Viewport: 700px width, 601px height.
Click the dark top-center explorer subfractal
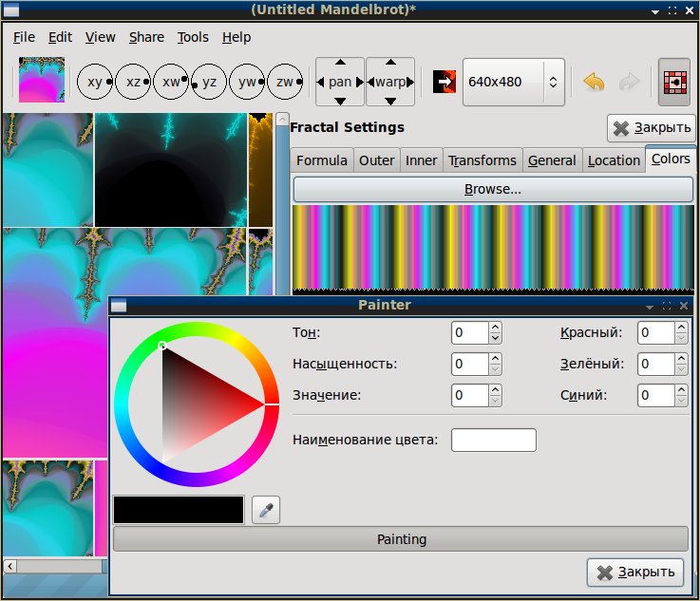click(171, 170)
